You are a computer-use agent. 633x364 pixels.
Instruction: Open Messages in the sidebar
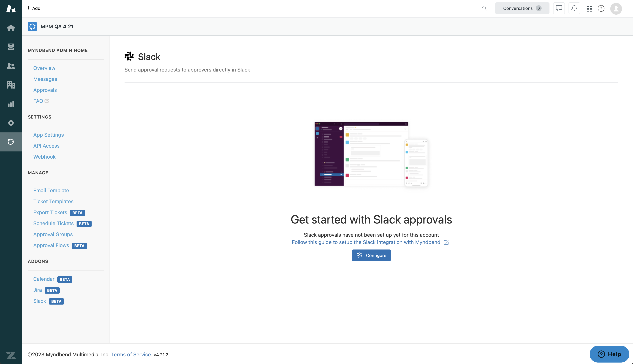coord(45,79)
